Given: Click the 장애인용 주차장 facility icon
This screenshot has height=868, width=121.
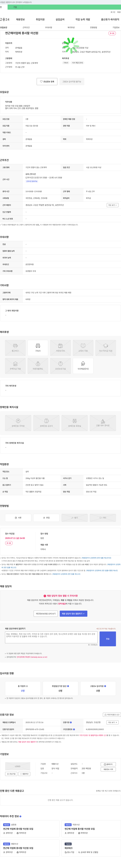Looking at the screenshot, I should (x=18, y=423).
